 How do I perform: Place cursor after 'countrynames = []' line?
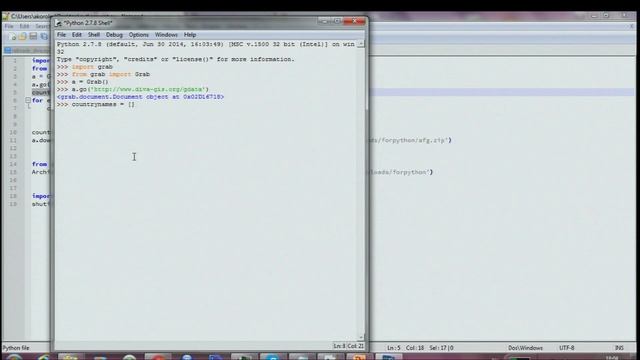point(135,104)
